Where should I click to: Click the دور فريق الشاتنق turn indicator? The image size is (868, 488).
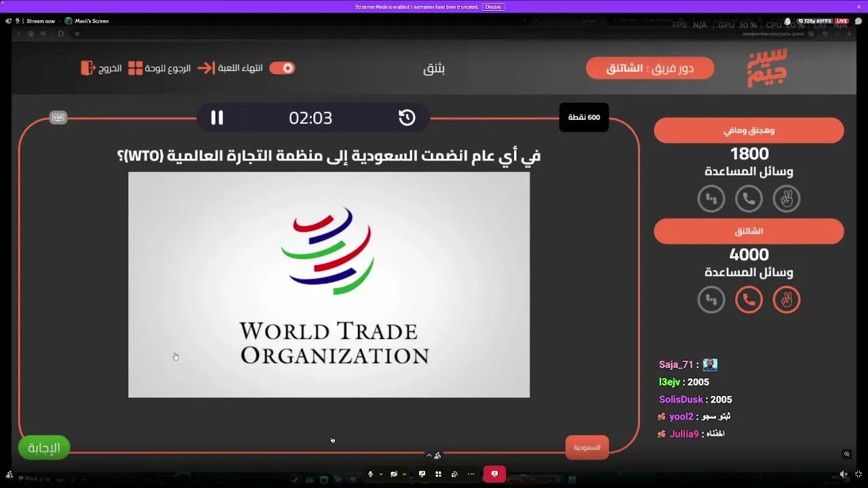click(x=650, y=68)
